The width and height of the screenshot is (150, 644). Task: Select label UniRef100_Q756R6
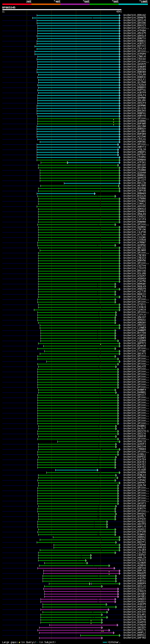coord(135,199)
